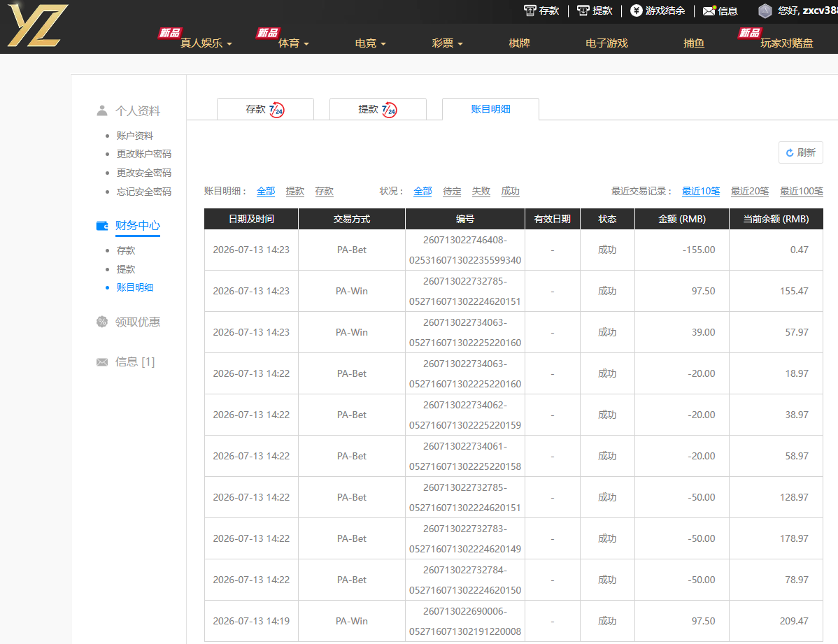Click the username 您好, zxcv38 text
The width and height of the screenshot is (838, 644).
807,10
